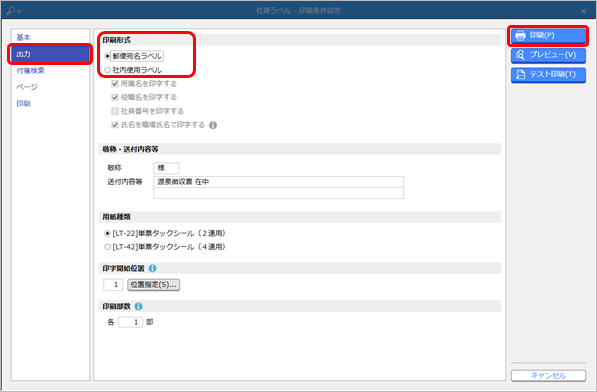Toggle 役職名を印字する checkbox
This screenshot has width=597, height=392.
[115, 97]
